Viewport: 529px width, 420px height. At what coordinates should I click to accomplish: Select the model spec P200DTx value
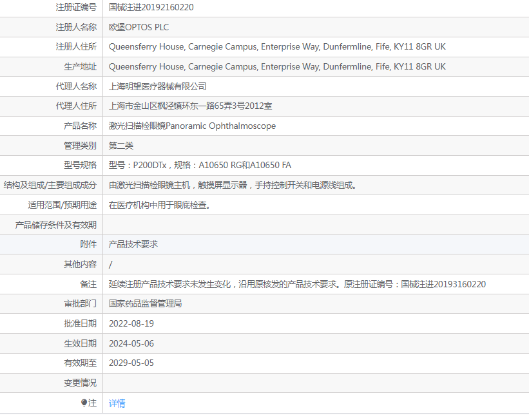pyautogui.click(x=200, y=166)
